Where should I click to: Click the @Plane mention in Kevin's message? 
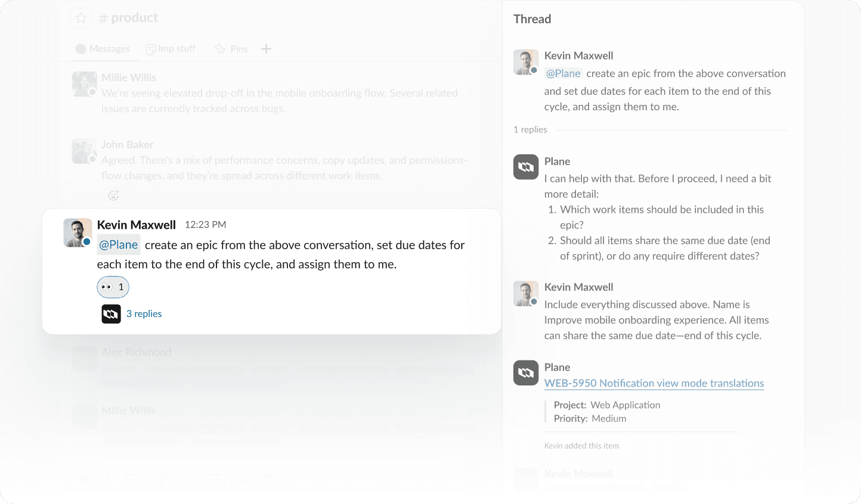(x=118, y=244)
